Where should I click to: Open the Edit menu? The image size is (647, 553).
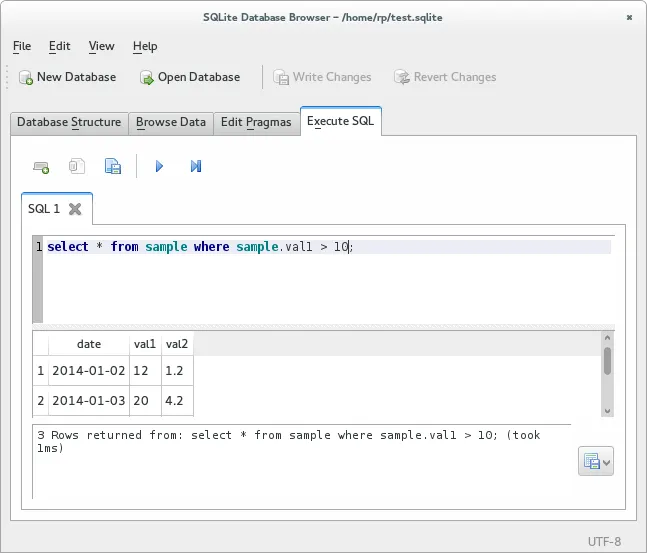coord(60,46)
